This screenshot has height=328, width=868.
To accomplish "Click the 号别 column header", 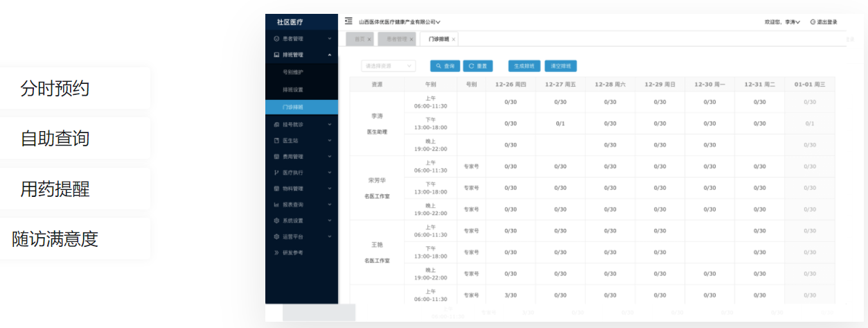I will pos(471,84).
